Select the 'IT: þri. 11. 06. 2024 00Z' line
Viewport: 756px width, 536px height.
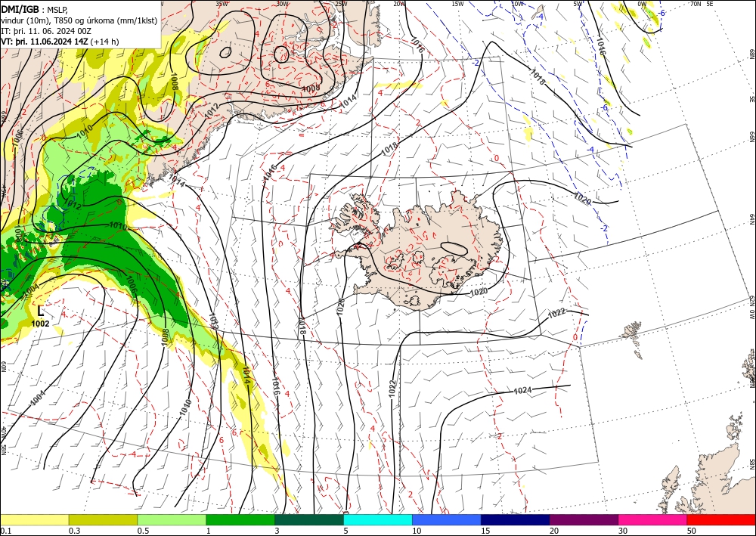[x=46, y=31]
